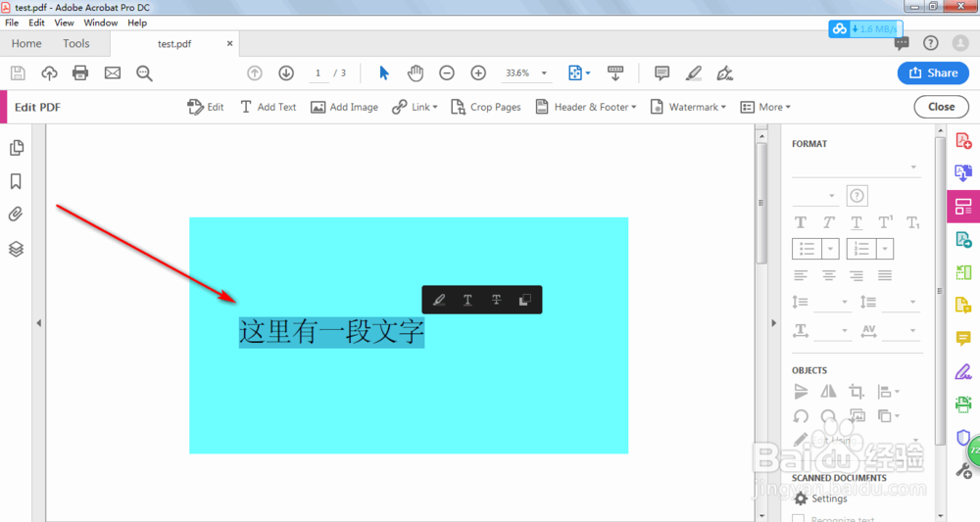Open the Bookmarks panel
The image size is (980, 522).
[x=16, y=181]
